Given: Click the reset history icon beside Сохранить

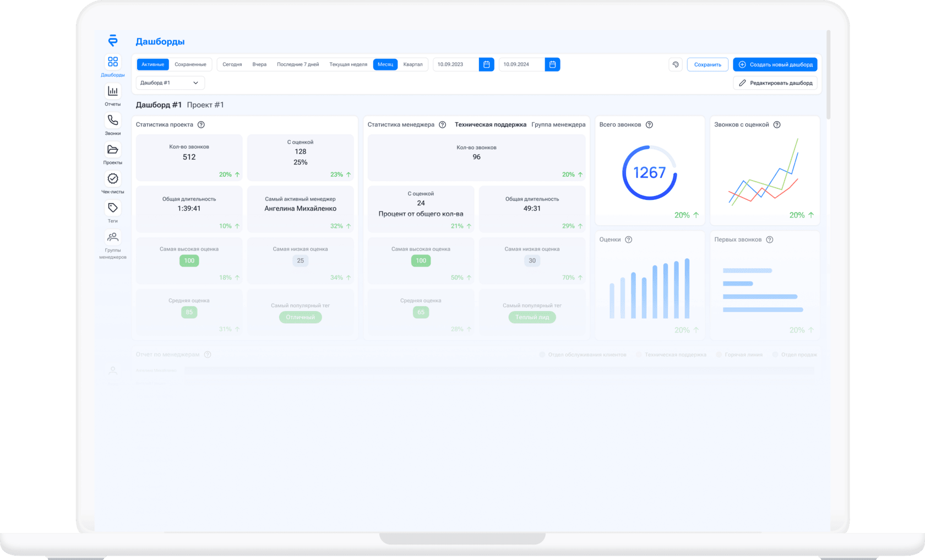Looking at the screenshot, I should (676, 64).
